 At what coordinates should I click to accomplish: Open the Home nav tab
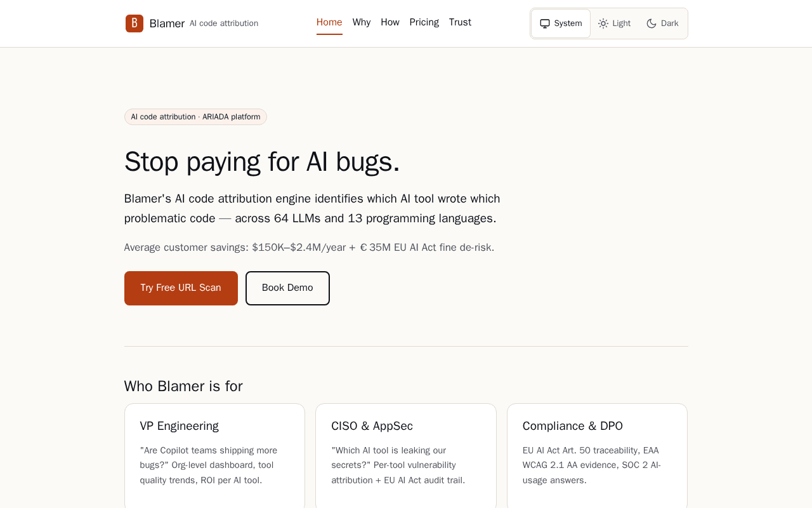click(x=329, y=22)
